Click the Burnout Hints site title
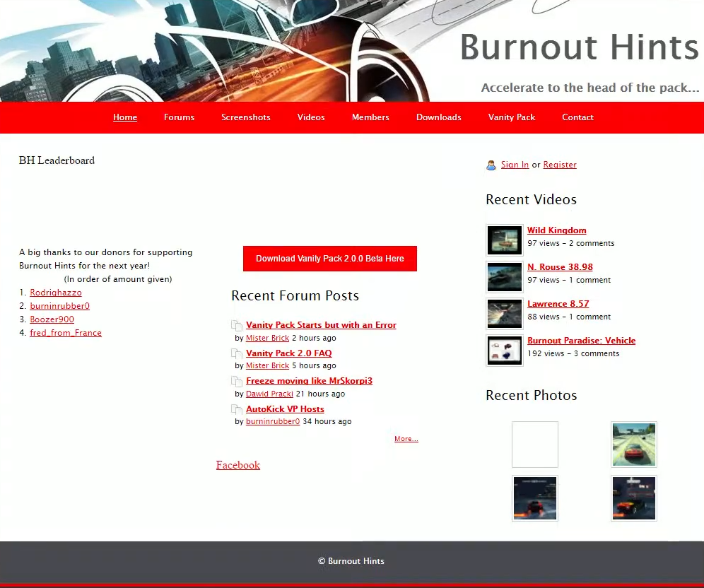The height and width of the screenshot is (588, 704). (x=579, y=47)
